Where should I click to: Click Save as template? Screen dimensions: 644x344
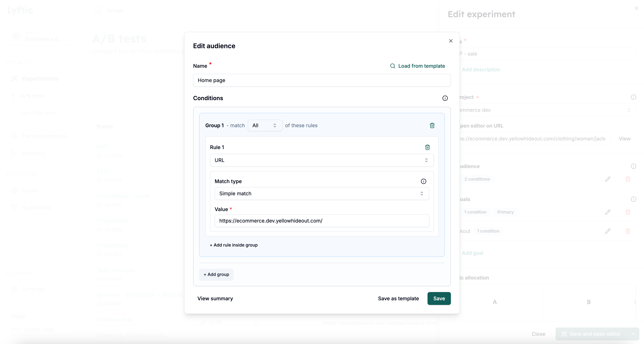tap(398, 298)
